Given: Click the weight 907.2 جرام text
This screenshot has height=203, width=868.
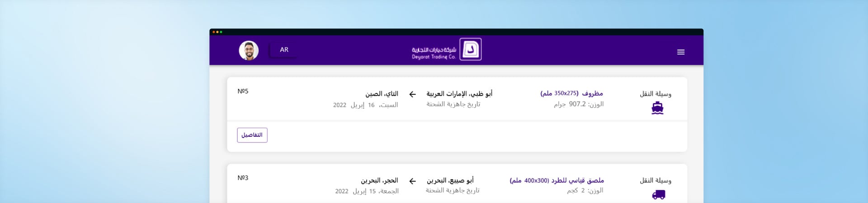Looking at the screenshot, I should (x=579, y=104).
